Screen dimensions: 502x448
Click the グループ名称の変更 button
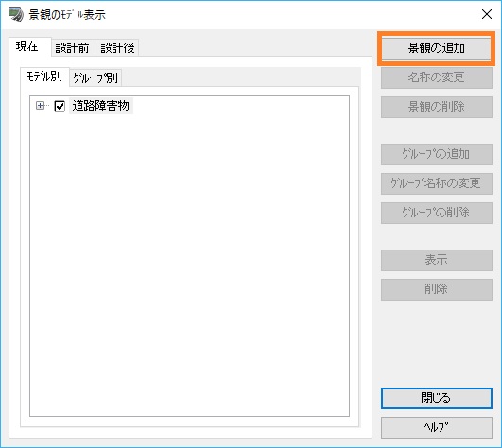[437, 183]
